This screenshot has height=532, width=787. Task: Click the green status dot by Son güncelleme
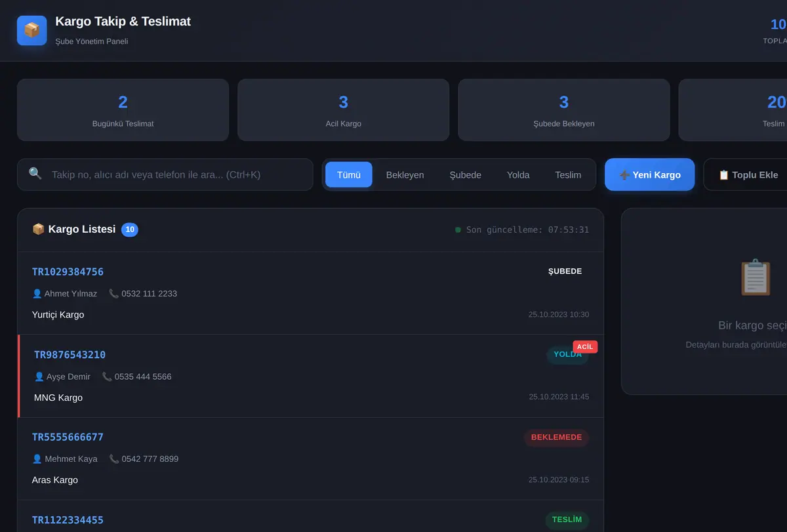(x=458, y=230)
